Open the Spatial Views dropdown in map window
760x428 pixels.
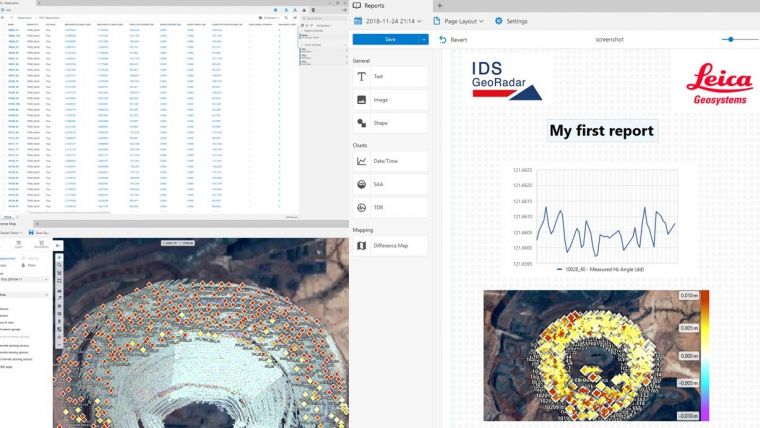11,233
